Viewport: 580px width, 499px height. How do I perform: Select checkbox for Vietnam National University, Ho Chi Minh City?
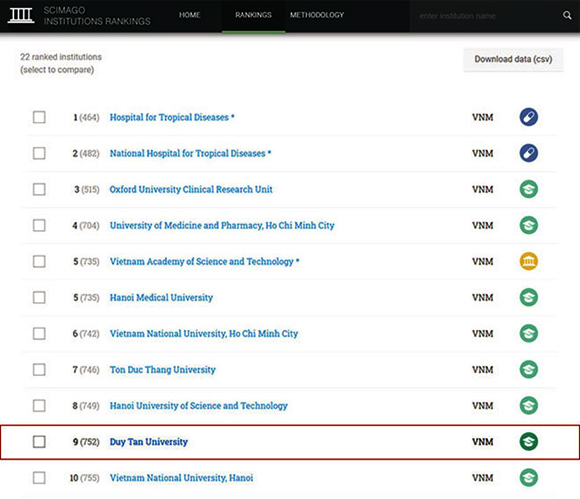[39, 334]
